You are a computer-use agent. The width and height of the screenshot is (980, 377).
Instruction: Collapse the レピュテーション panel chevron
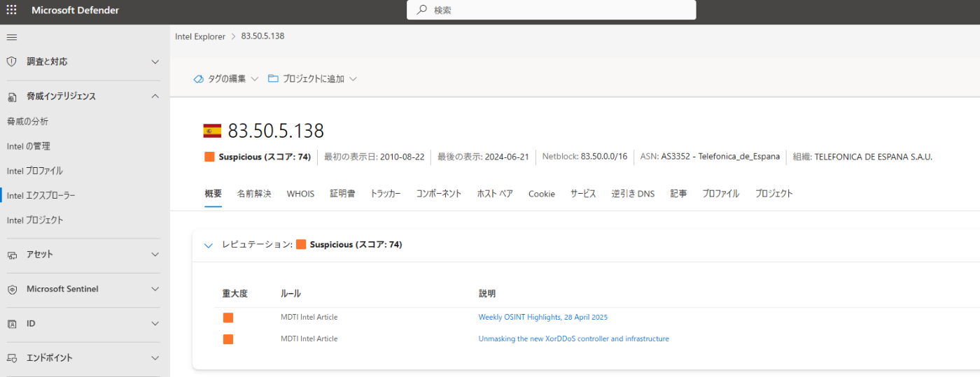point(208,246)
